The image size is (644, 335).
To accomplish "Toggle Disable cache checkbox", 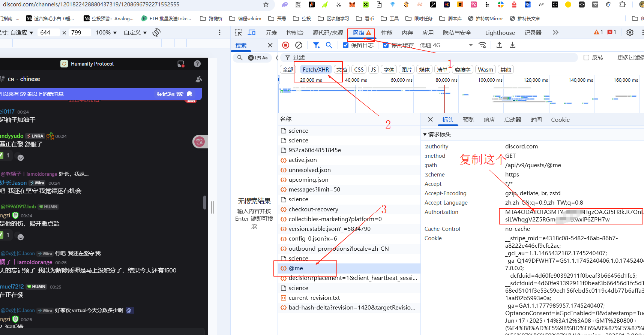I will [x=386, y=45].
